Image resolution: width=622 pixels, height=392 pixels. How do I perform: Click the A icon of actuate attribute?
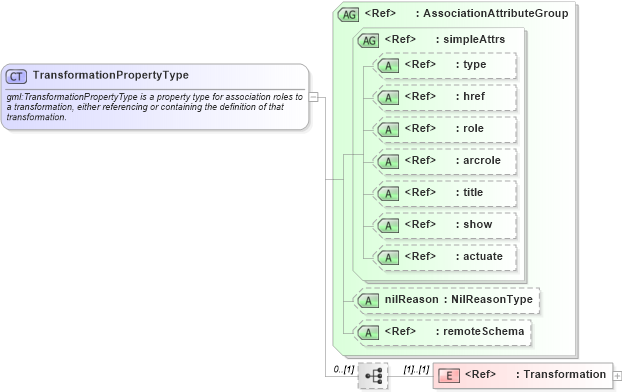tap(388, 258)
